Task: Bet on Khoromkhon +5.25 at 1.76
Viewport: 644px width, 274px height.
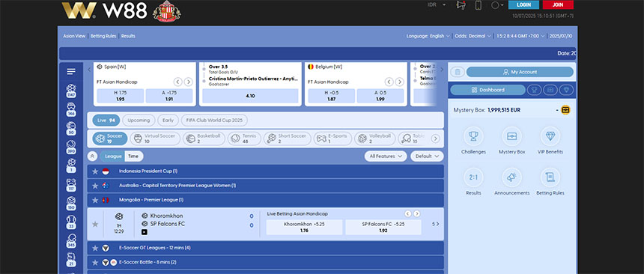Action: (304, 227)
